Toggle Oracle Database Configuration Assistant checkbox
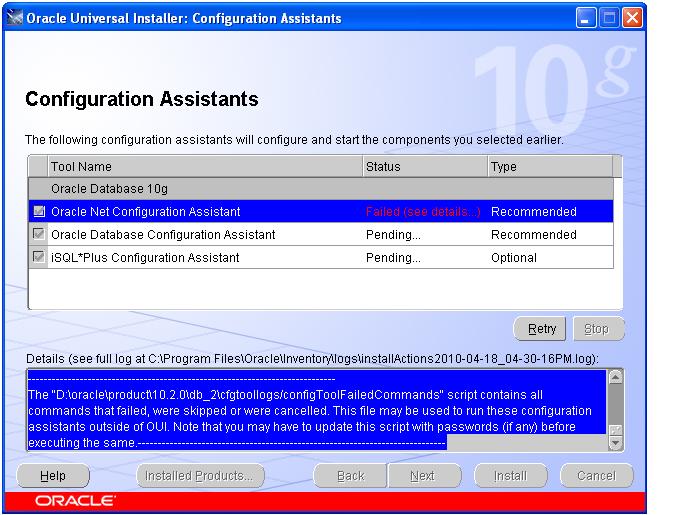Image resolution: width=683 pixels, height=515 pixels. (39, 234)
